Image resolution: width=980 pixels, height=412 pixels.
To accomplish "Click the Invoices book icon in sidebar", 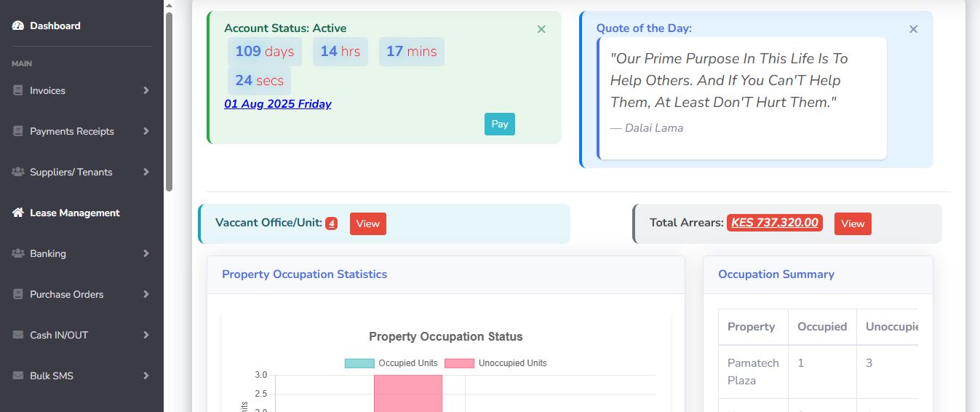I will pyautogui.click(x=18, y=90).
